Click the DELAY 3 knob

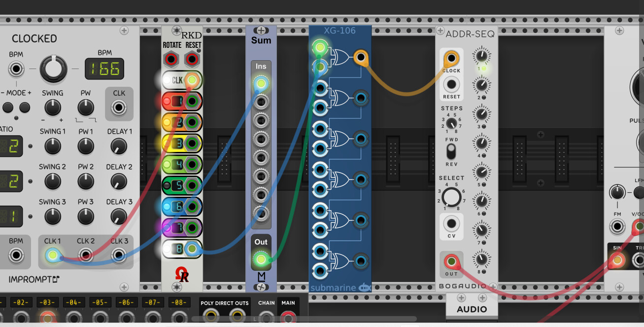(119, 217)
